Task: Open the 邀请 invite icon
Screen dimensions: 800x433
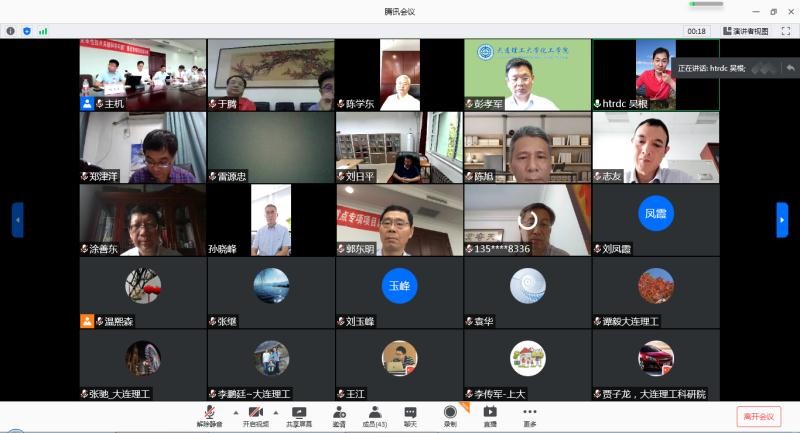Action: coord(339,414)
